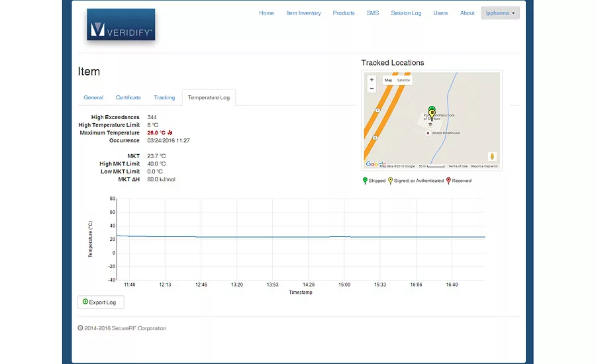Click the green Shipped legend pin
The width and height of the screenshot is (596, 364).
(x=365, y=181)
